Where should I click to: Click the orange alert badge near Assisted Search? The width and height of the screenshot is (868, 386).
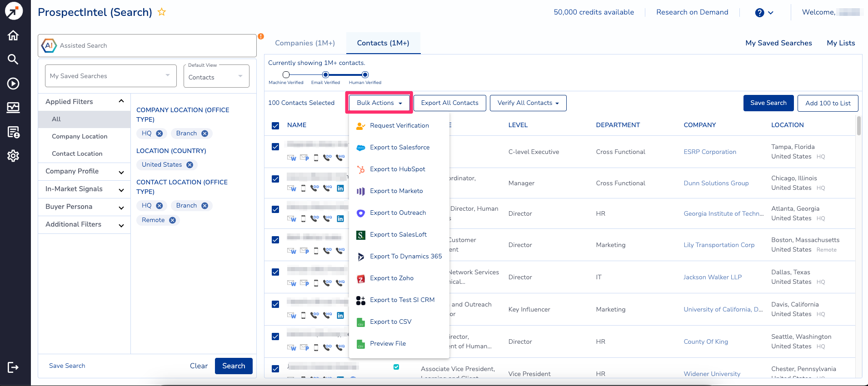(x=261, y=36)
